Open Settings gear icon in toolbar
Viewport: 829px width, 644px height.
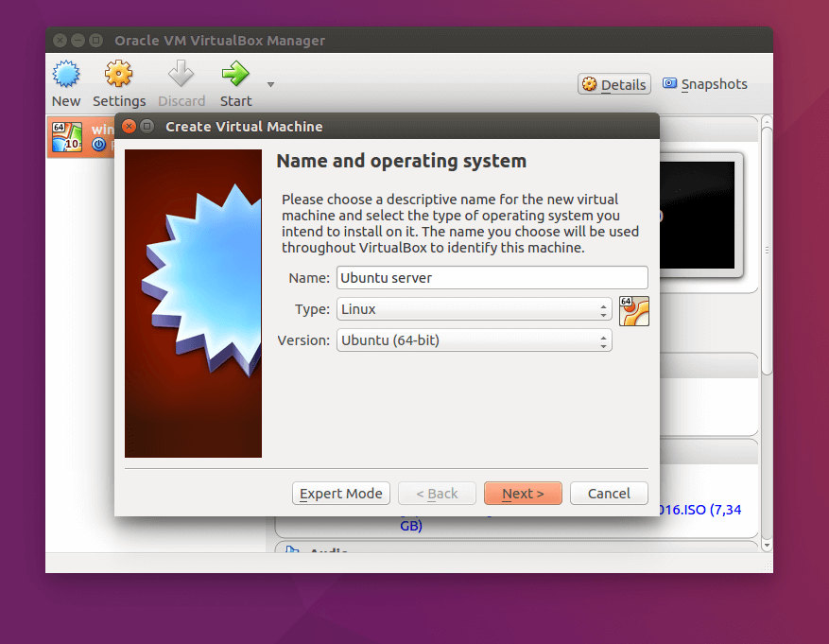(x=118, y=74)
